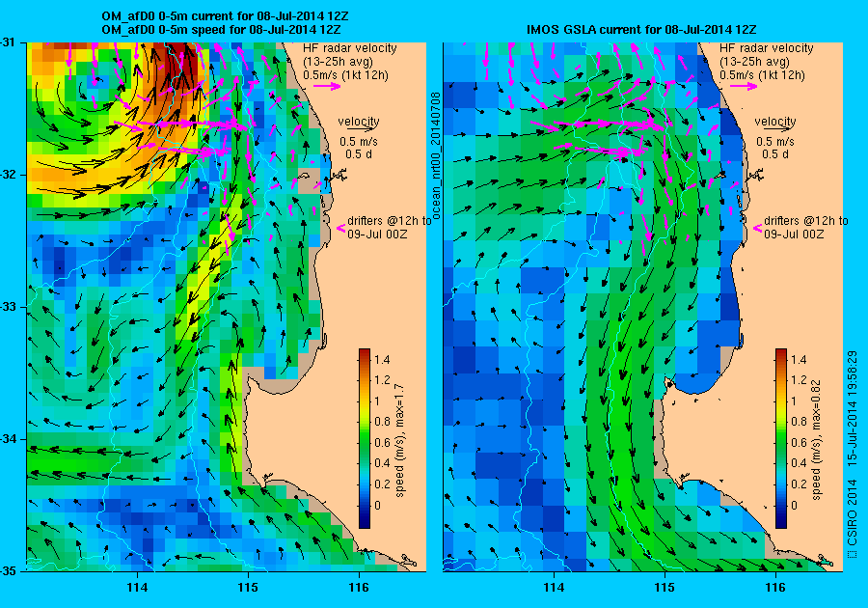Screen dimensions: 868x608
Task: Click right map's 115 longitude label
Action: click(x=665, y=588)
